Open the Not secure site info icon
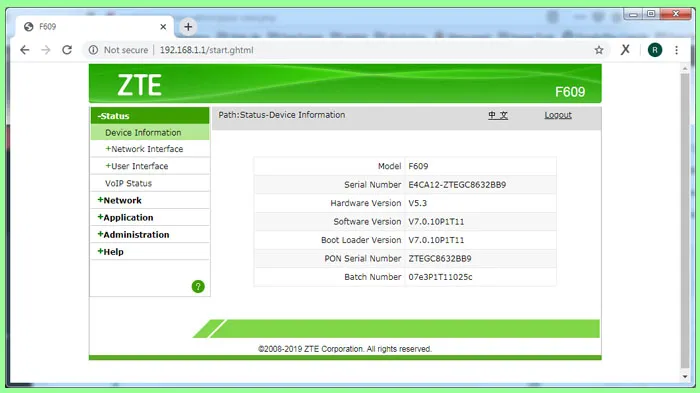700x393 pixels. 93,50
